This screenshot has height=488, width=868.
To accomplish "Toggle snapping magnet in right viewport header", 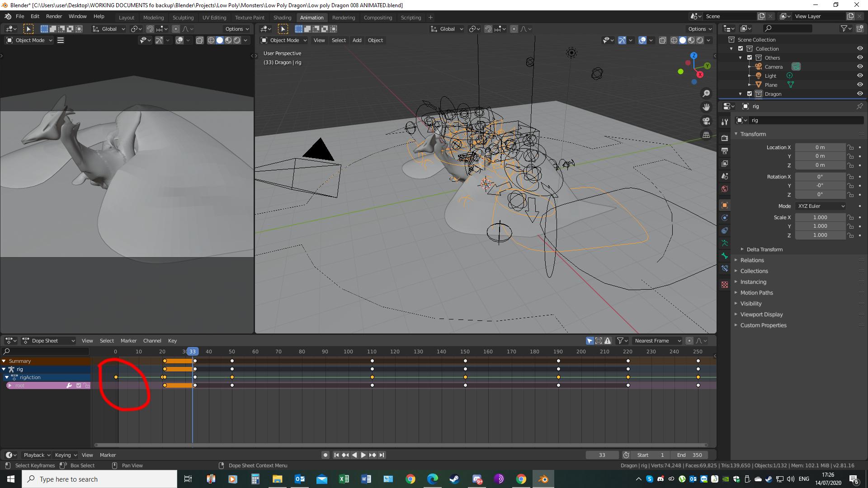I will (488, 29).
